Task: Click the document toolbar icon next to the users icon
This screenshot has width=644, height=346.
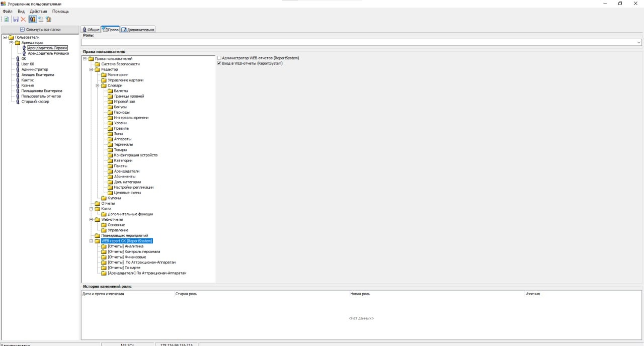Action: [41, 19]
